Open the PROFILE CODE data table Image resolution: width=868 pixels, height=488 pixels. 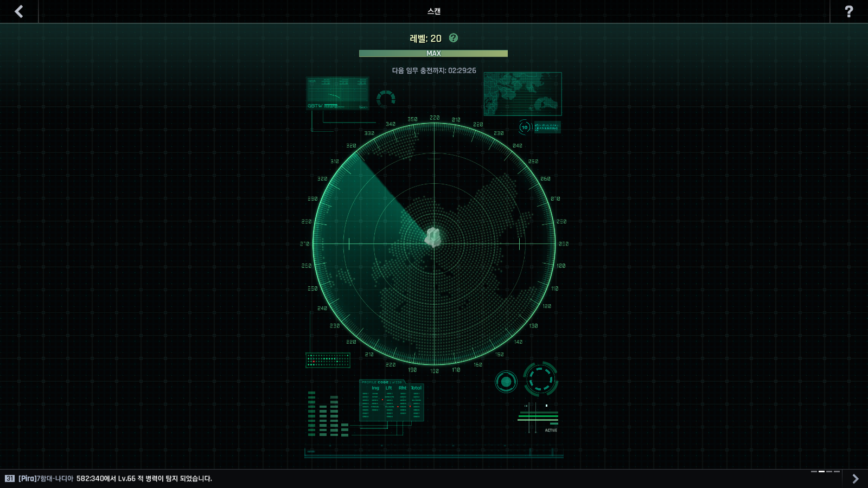click(x=391, y=401)
